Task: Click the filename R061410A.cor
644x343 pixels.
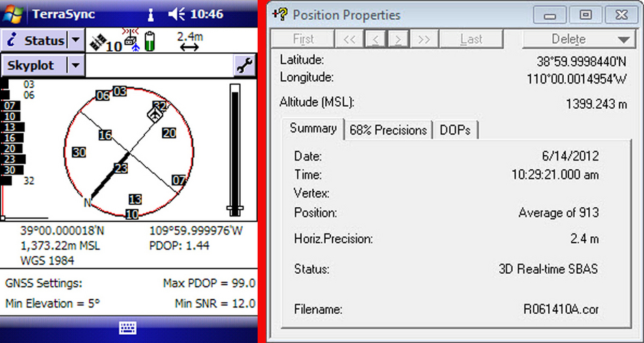Action: (x=561, y=309)
